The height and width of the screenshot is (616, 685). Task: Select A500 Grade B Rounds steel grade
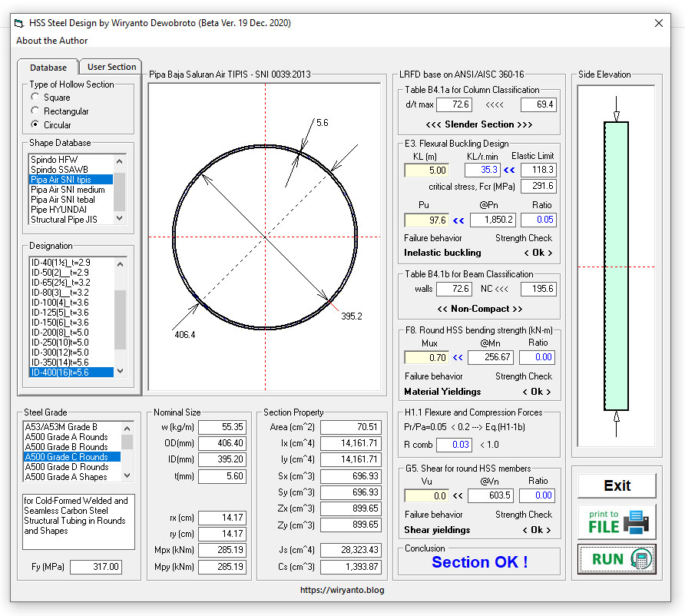(66, 447)
